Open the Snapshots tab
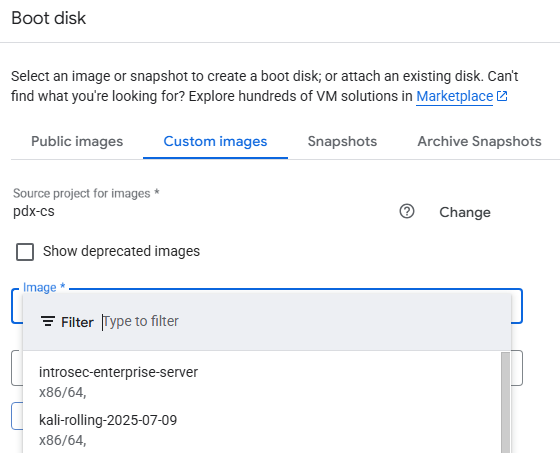Screen dimensions: 560x453 342,141
